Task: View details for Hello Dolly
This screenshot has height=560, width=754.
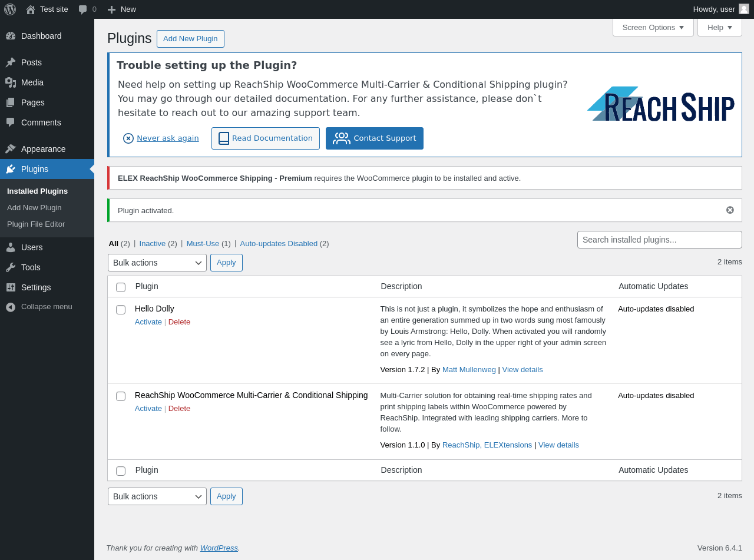Action: 522,370
